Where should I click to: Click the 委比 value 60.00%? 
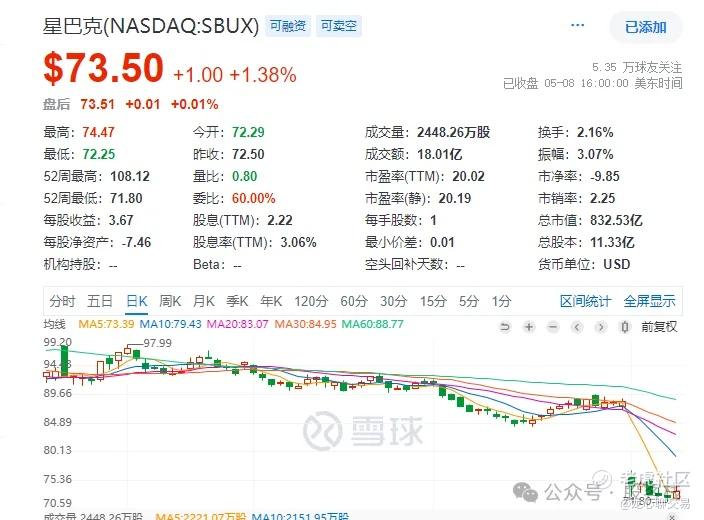tap(254, 198)
